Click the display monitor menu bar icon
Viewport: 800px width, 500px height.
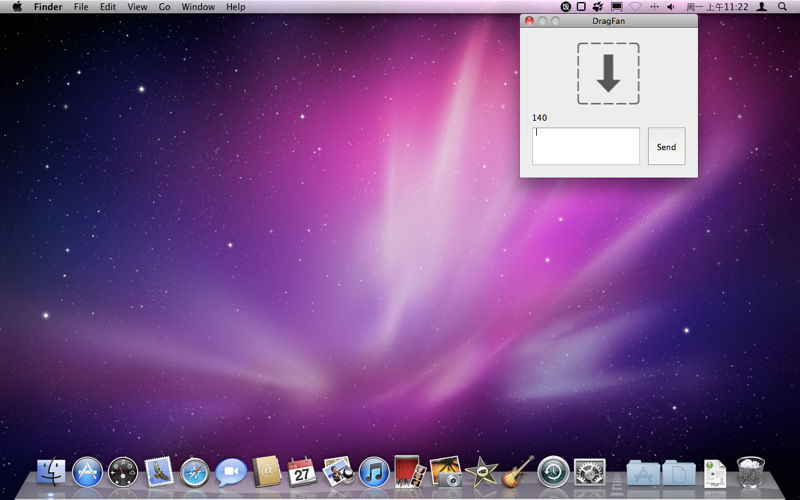coord(617,7)
